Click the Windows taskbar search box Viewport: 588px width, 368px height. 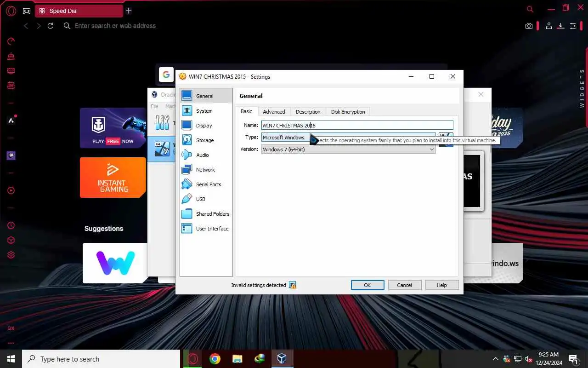click(x=101, y=359)
